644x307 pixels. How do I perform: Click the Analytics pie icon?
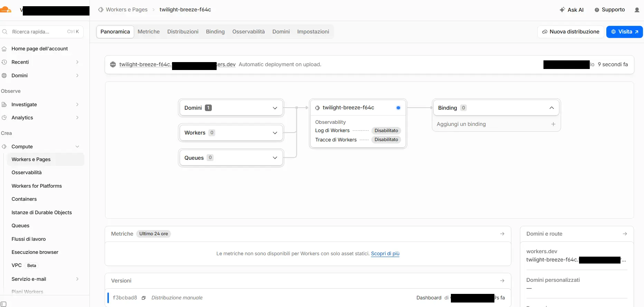click(4, 118)
